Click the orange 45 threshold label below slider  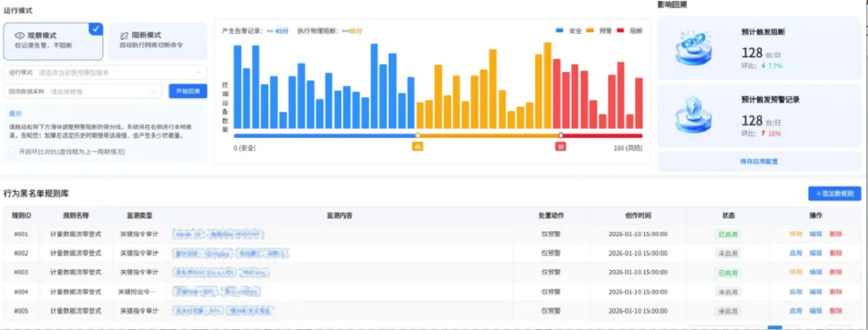pos(418,146)
